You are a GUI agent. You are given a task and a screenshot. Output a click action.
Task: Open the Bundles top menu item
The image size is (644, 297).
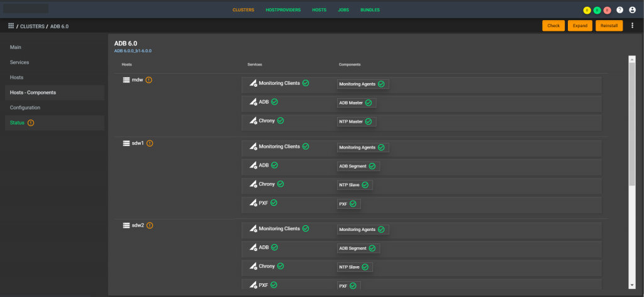[x=370, y=10]
